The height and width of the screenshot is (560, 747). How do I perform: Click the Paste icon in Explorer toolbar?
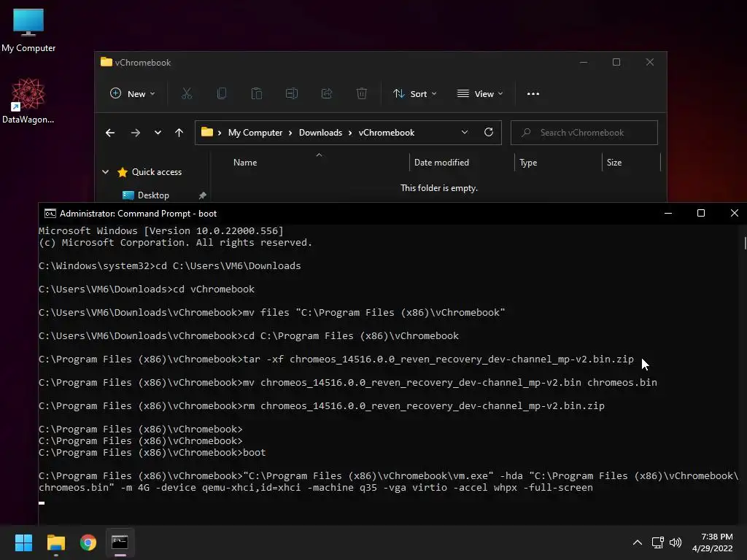point(256,94)
